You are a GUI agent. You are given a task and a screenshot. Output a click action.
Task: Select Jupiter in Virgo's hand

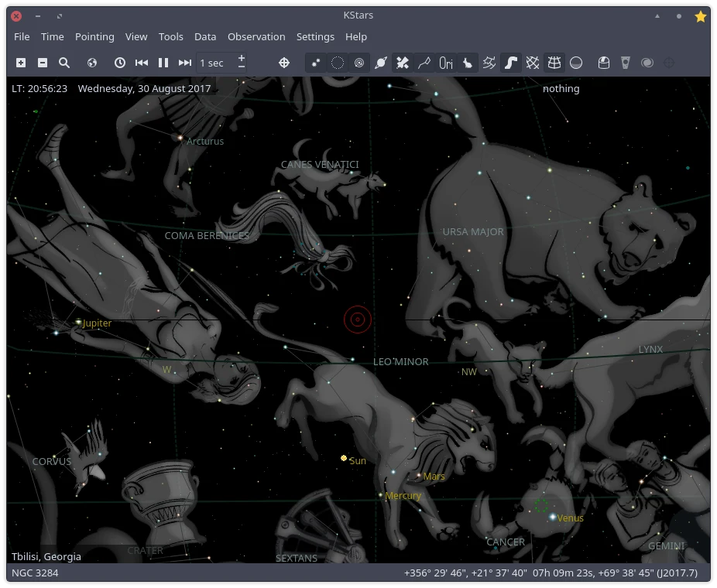click(x=78, y=323)
